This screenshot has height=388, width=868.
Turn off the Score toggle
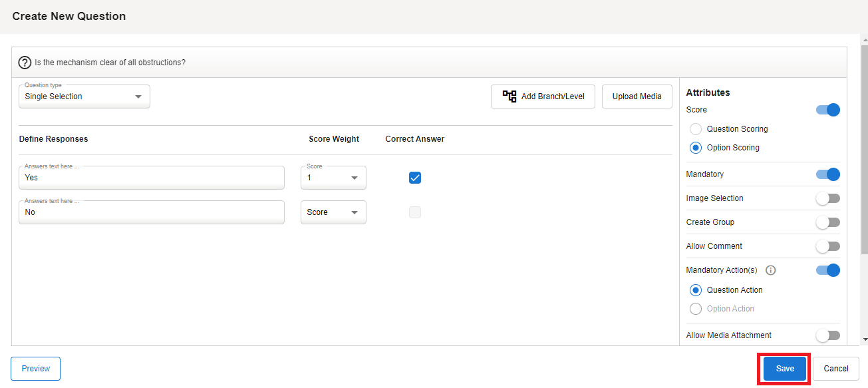coord(828,110)
